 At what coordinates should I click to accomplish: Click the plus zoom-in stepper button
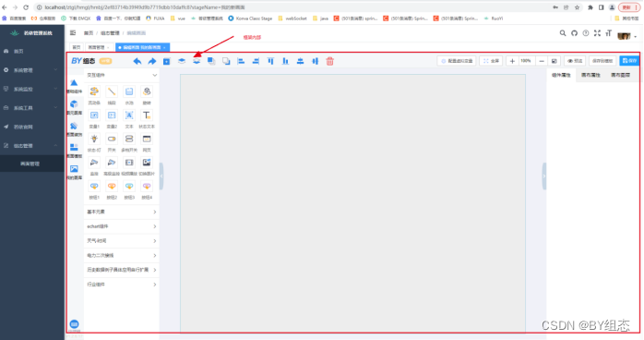click(512, 61)
